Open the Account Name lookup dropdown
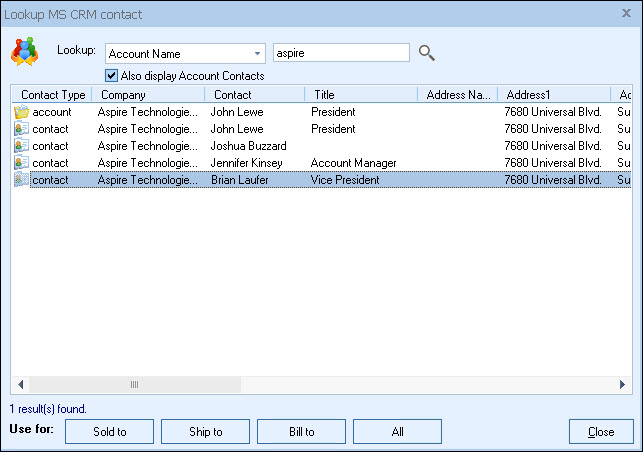This screenshot has height=452, width=643. (256, 53)
